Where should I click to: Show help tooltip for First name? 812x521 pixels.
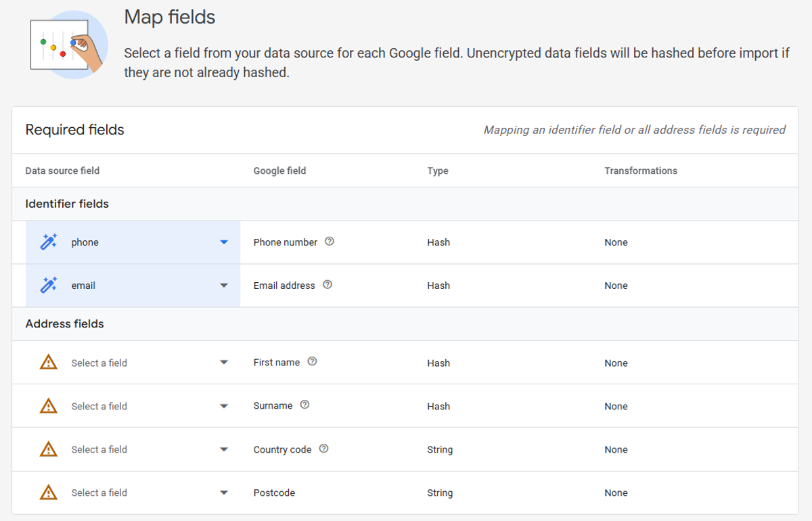point(312,362)
